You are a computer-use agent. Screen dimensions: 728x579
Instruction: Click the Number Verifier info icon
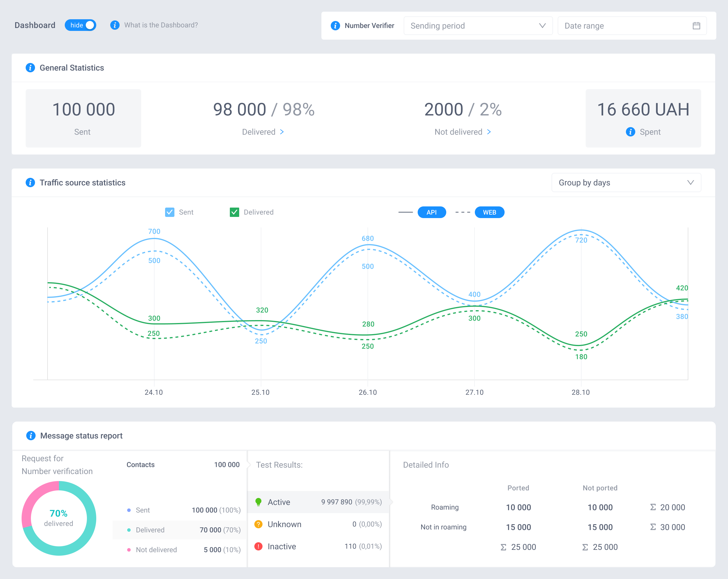[x=335, y=26]
